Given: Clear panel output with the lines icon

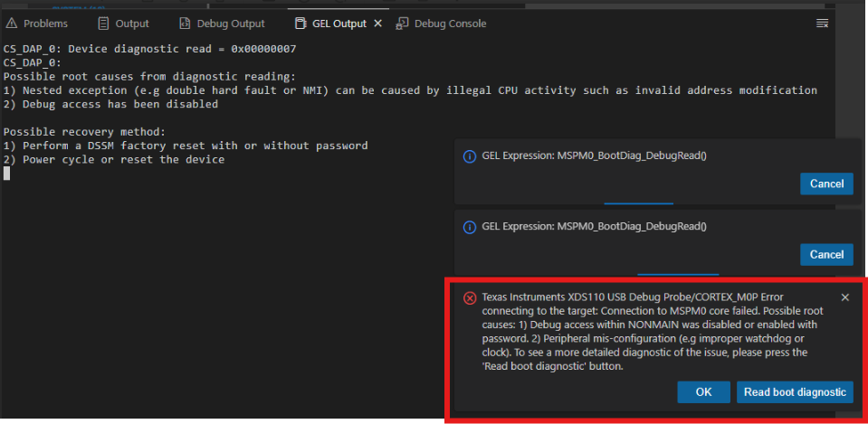Looking at the screenshot, I should tap(823, 24).
